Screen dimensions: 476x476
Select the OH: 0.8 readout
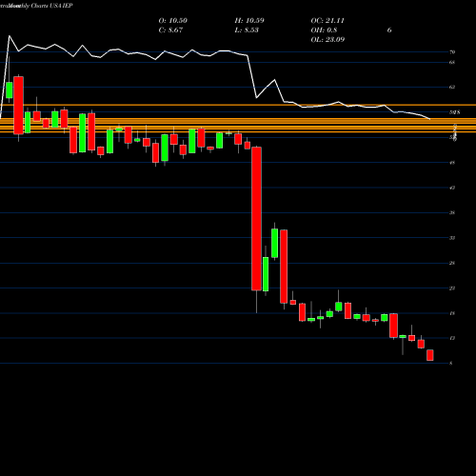coord(324,30)
